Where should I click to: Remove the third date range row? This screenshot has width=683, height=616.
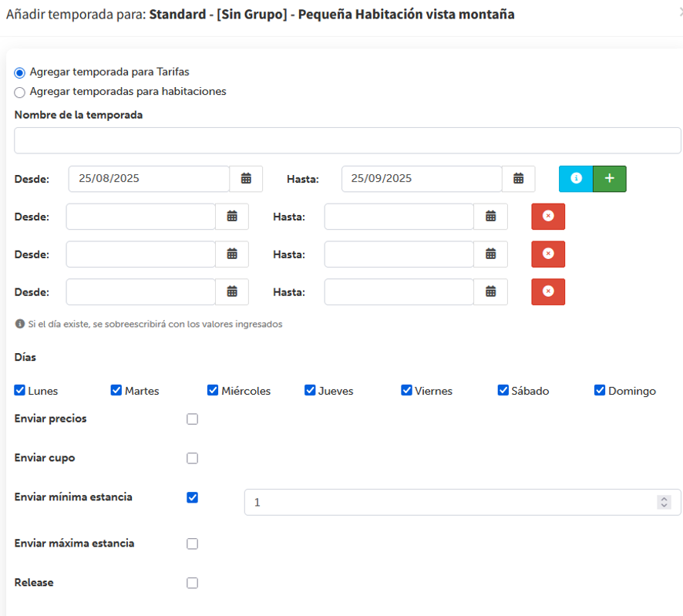pos(548,254)
